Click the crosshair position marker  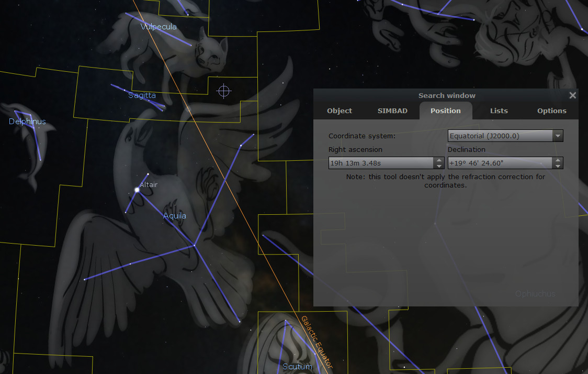(x=224, y=91)
